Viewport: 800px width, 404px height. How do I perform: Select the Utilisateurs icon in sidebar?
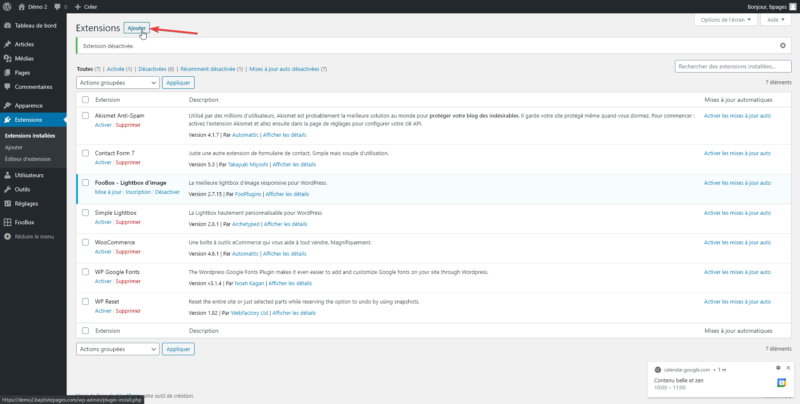tap(8, 175)
